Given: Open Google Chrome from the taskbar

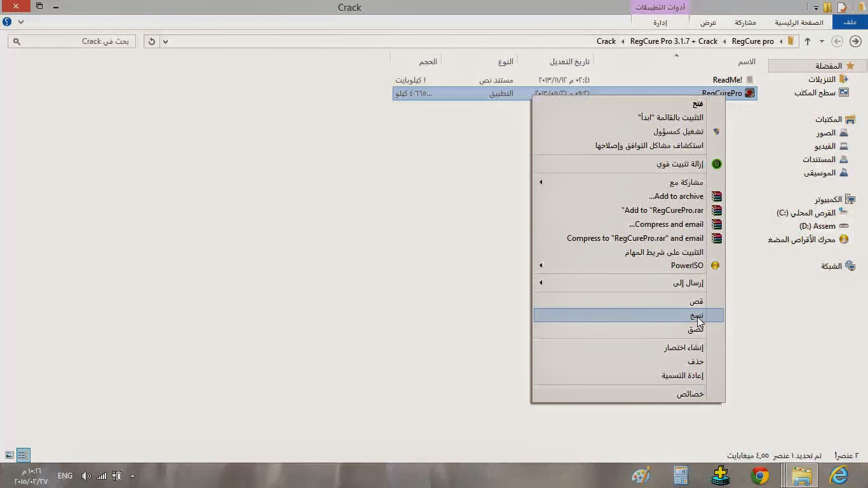Looking at the screenshot, I should pos(761,475).
